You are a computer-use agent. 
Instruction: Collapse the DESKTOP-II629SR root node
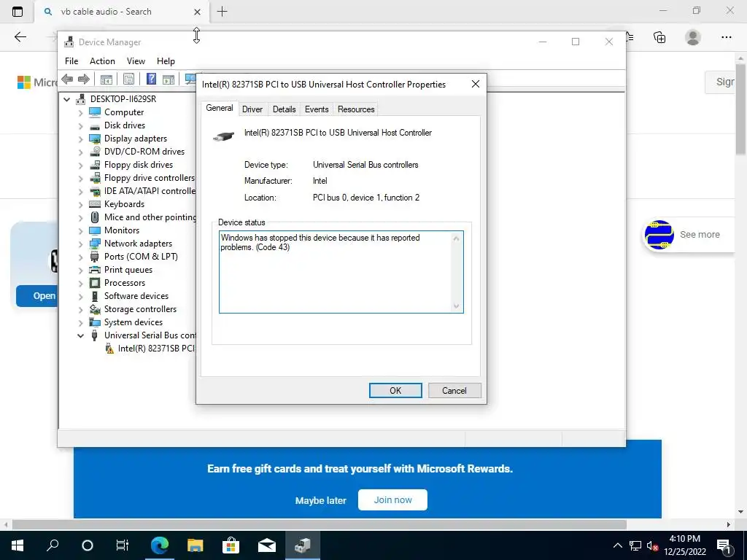(x=67, y=99)
